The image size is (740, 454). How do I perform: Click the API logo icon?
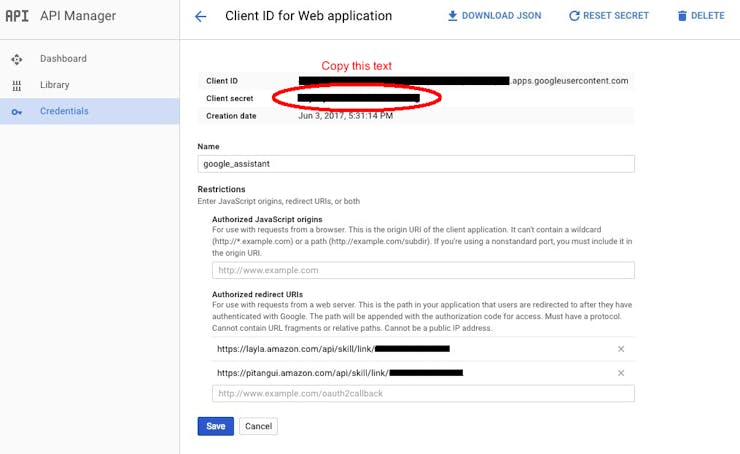(x=17, y=16)
